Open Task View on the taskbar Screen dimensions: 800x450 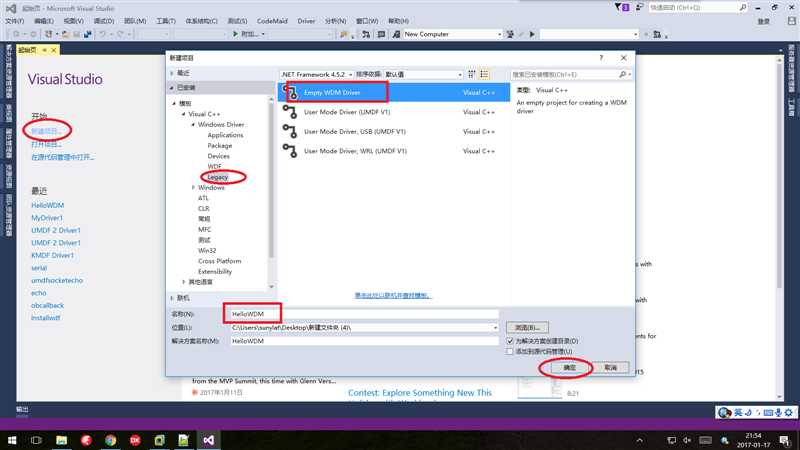36,440
